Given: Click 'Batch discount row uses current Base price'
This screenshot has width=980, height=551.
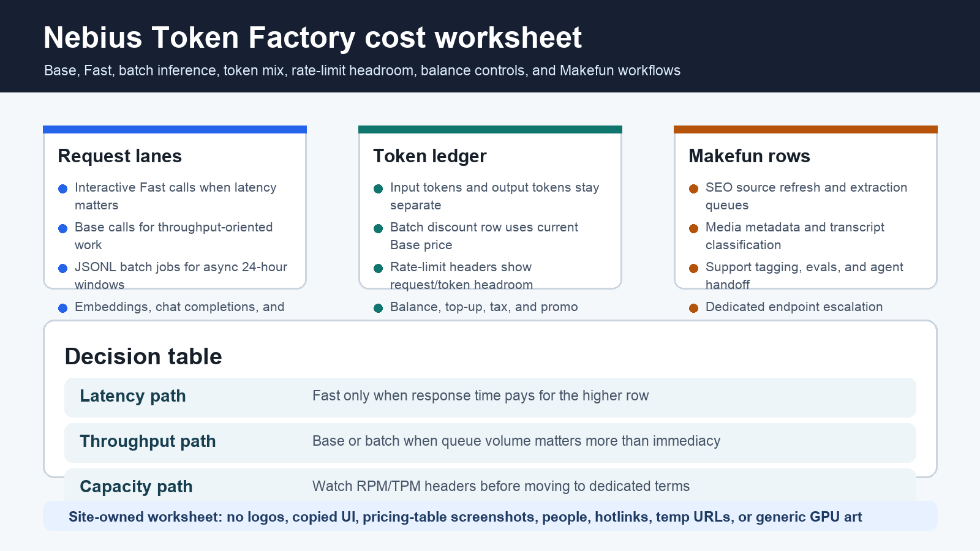Looking at the screenshot, I should (x=484, y=236).
